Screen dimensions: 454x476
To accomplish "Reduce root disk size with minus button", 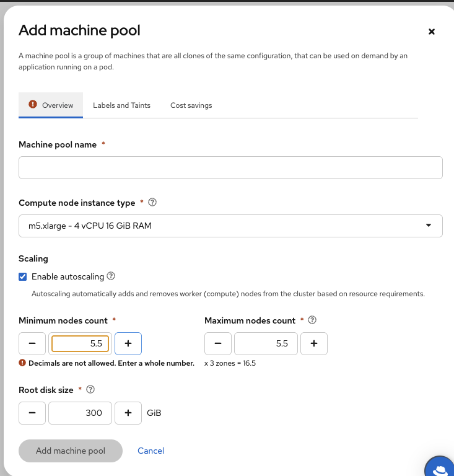I will (x=32, y=413).
